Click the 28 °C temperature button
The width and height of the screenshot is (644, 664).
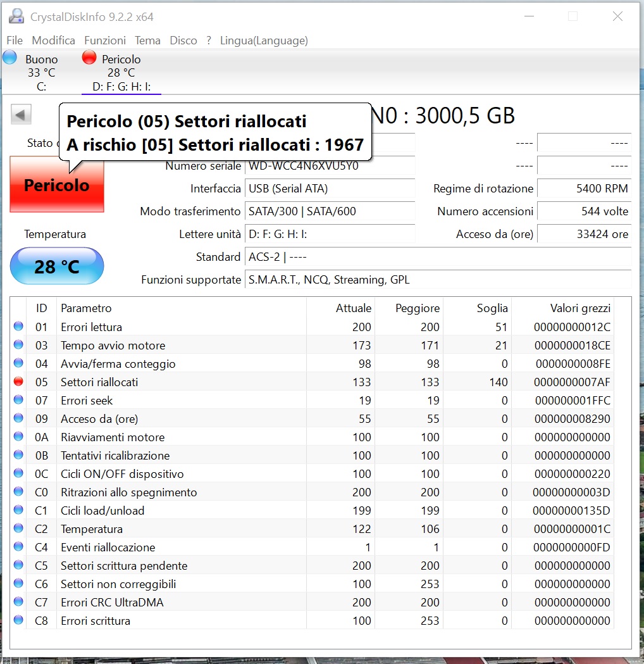click(x=57, y=266)
